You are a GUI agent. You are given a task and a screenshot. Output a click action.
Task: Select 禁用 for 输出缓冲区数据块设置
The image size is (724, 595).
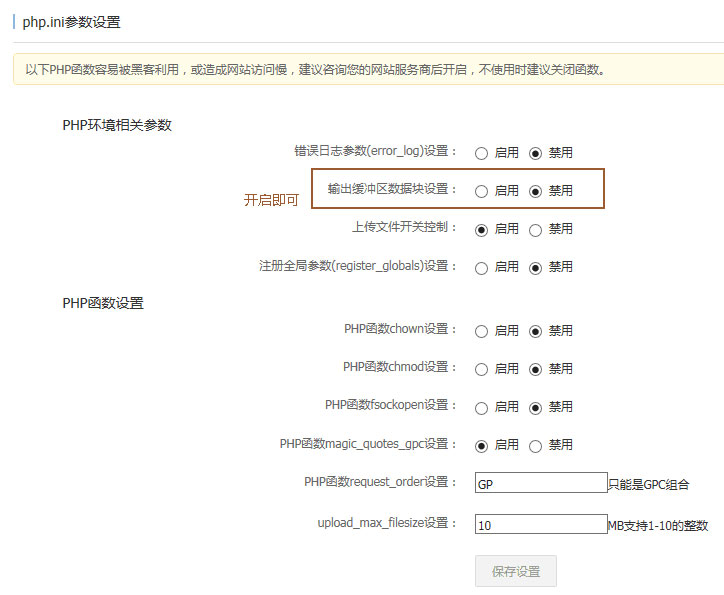pos(535,191)
